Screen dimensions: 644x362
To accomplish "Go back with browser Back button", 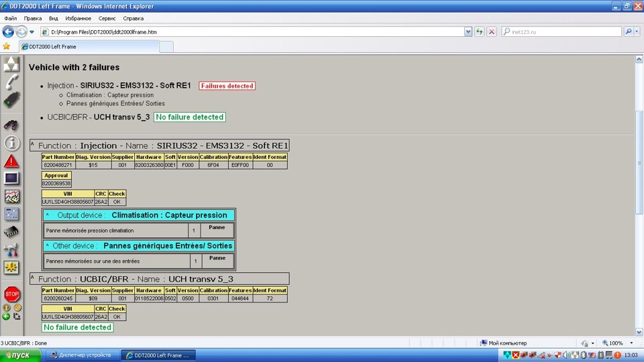I will [8, 32].
